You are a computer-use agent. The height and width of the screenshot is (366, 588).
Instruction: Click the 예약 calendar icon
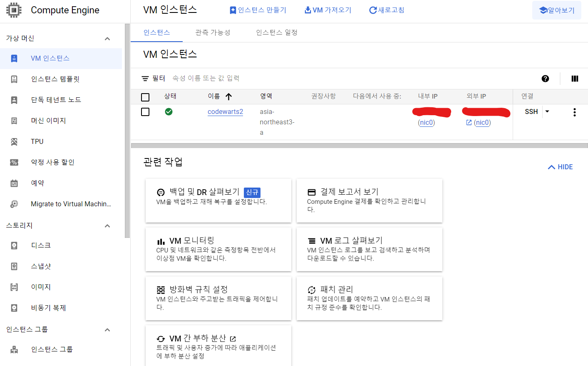point(14,183)
